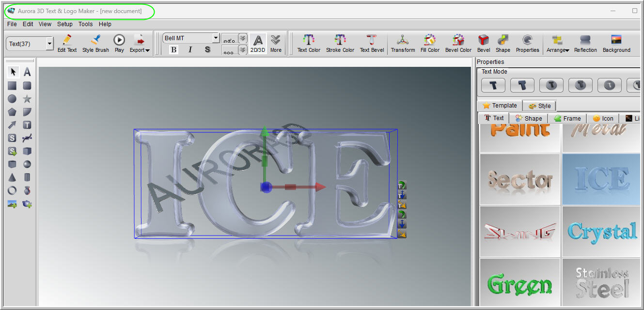The image size is (644, 310).
Task: Open the Arrange dropdown
Action: [558, 43]
